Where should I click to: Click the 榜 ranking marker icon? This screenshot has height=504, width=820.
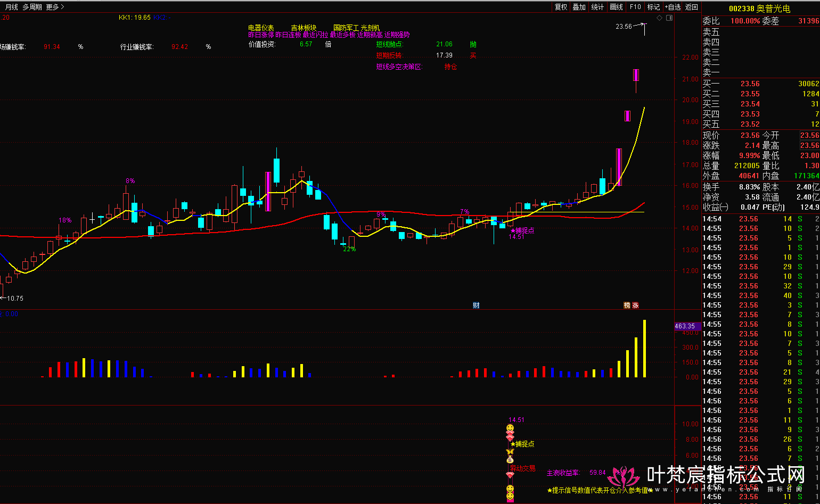pyautogui.click(x=627, y=305)
